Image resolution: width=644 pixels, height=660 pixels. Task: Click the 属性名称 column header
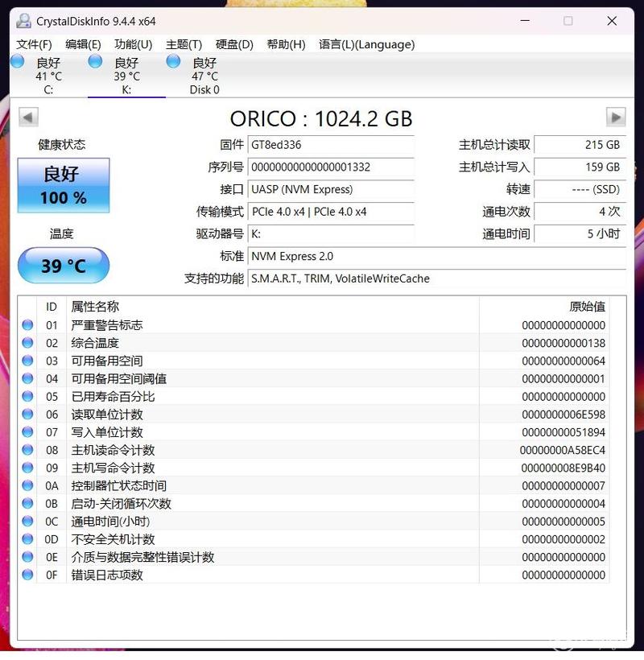pos(272,307)
